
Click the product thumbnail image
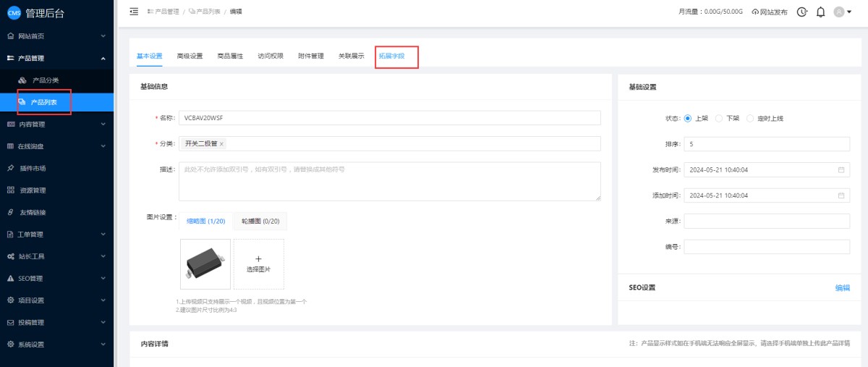205,264
